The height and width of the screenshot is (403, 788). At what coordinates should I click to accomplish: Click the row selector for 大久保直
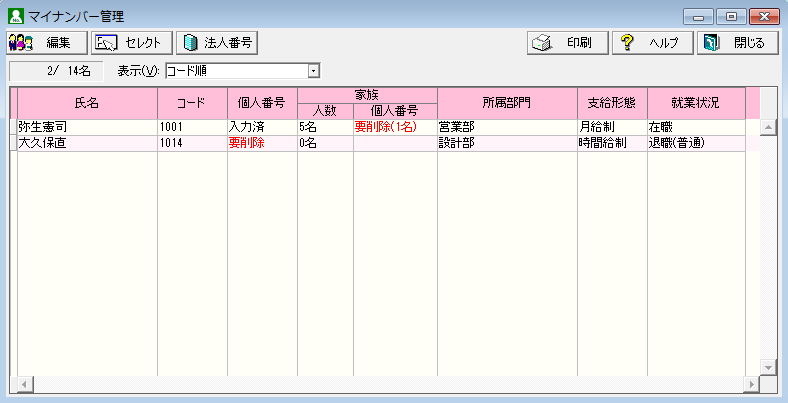click(14, 143)
